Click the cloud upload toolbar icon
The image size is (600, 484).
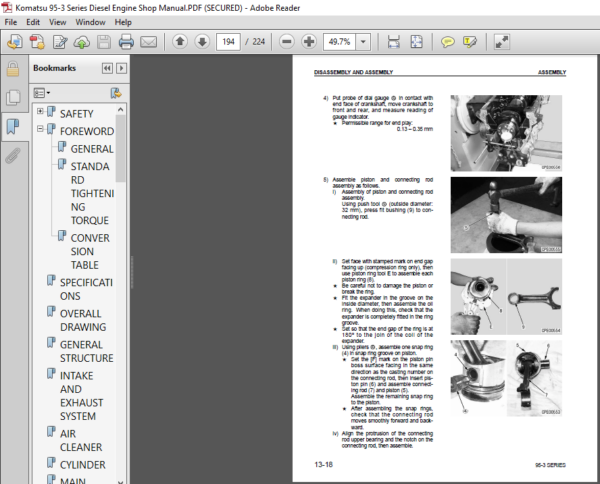click(x=82, y=42)
